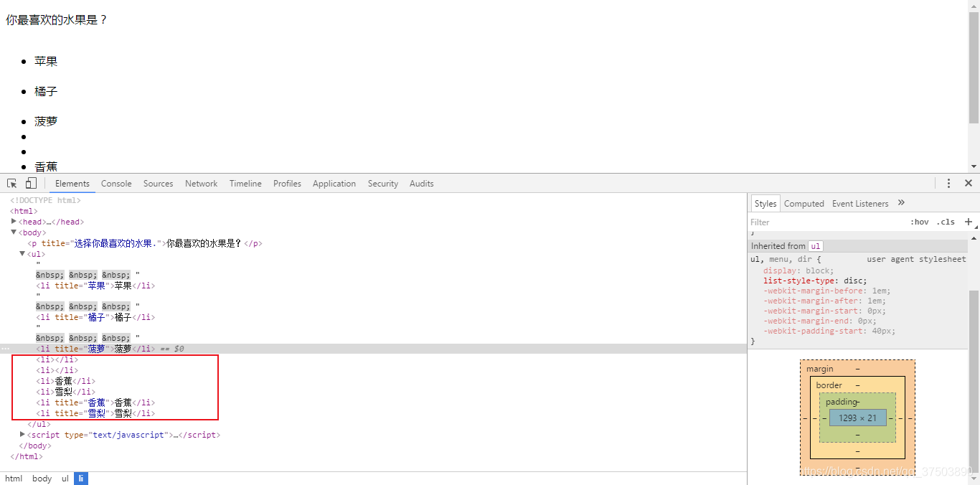Collapse the ul node in DOM tree
Image resolution: width=980 pixels, height=485 pixels.
(22, 254)
